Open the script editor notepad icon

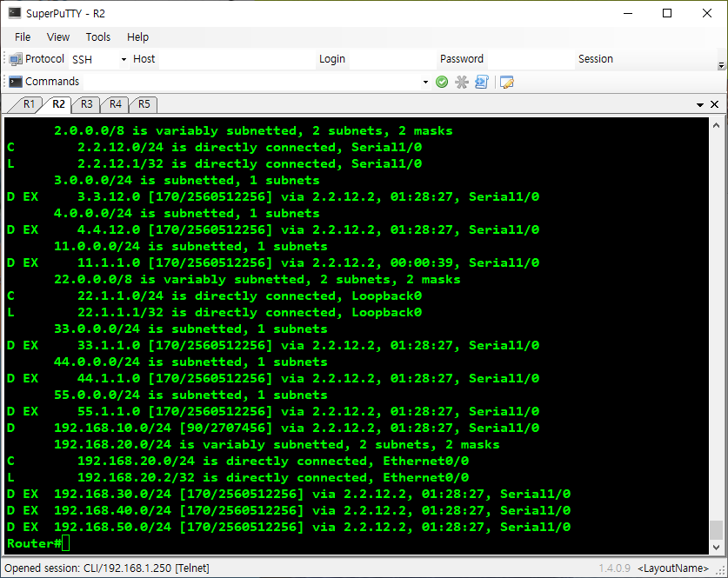(506, 82)
